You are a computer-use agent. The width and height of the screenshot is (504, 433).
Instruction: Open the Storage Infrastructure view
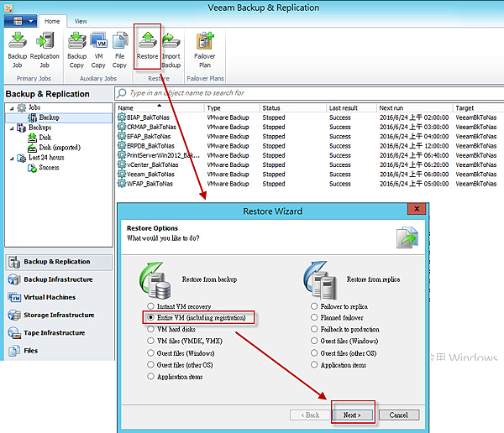point(59,316)
